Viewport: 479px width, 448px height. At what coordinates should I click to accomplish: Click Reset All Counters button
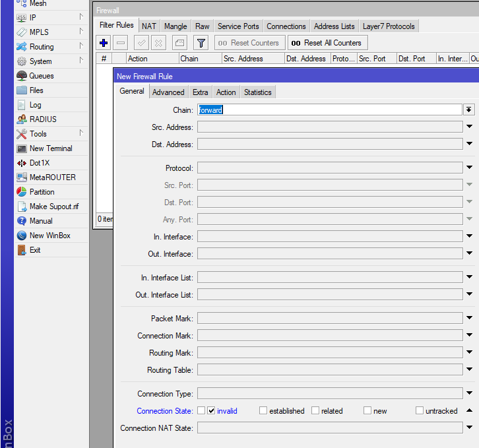[x=327, y=43]
